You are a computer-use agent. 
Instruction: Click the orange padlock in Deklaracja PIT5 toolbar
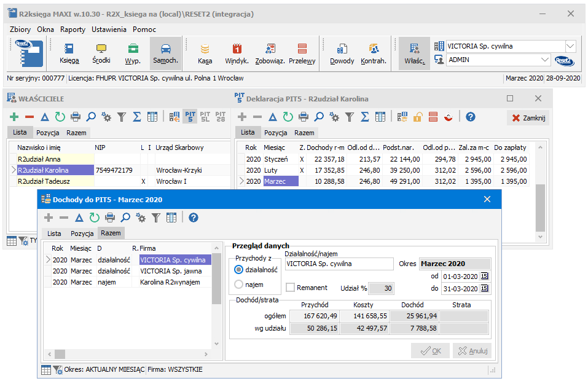click(417, 117)
